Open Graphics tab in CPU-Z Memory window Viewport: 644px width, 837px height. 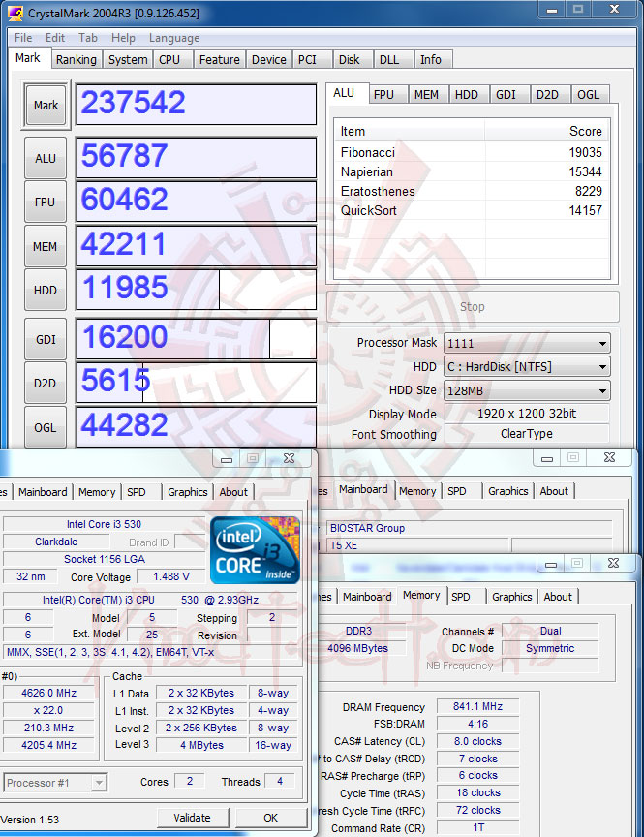pos(511,596)
